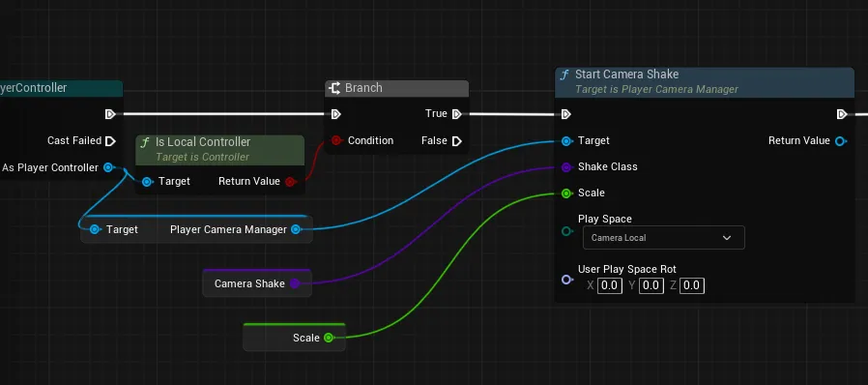Screen dimensions: 868x385
Task: Click the Scale variable node's green pin
Action: [329, 338]
